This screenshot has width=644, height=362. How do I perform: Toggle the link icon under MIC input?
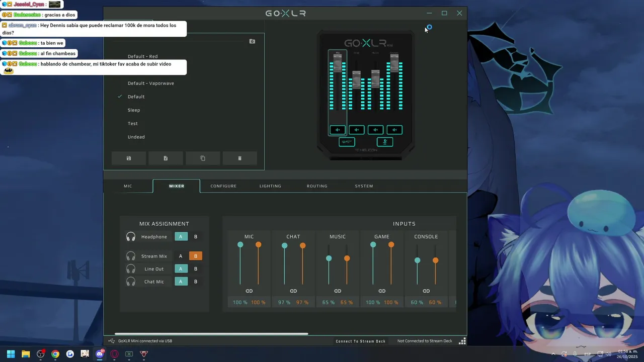pyautogui.click(x=249, y=291)
